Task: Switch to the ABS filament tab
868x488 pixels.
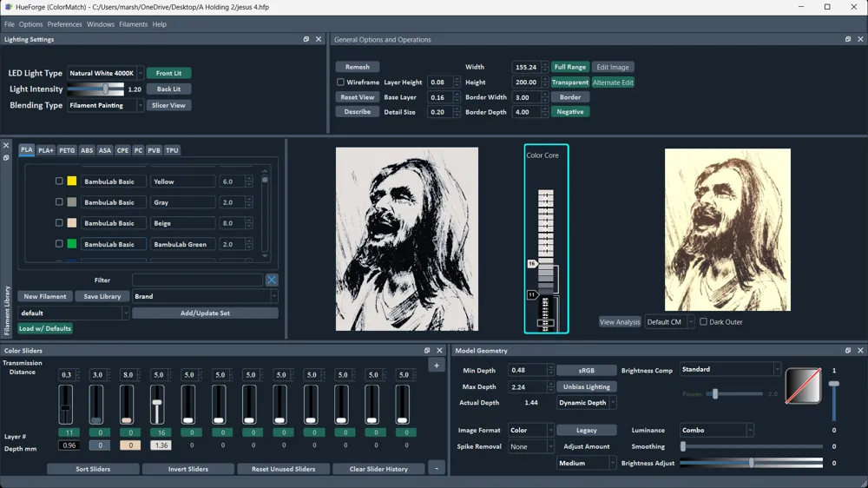Action: [87, 150]
